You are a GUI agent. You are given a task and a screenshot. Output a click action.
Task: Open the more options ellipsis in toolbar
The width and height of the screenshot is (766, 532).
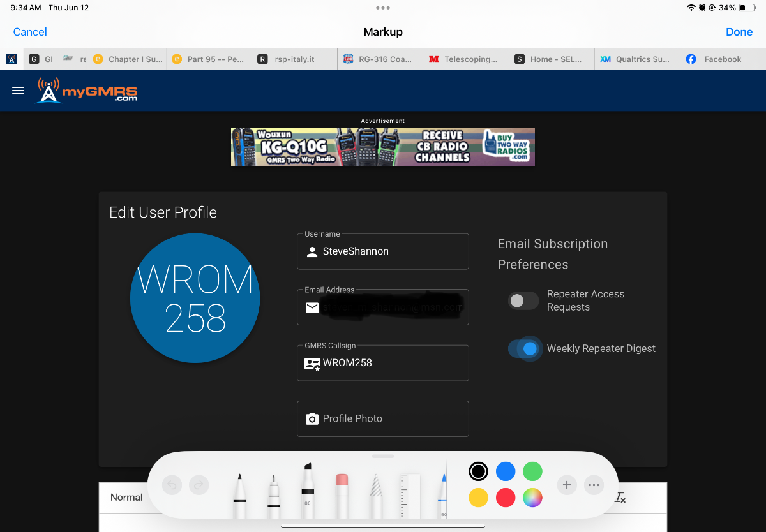click(594, 485)
